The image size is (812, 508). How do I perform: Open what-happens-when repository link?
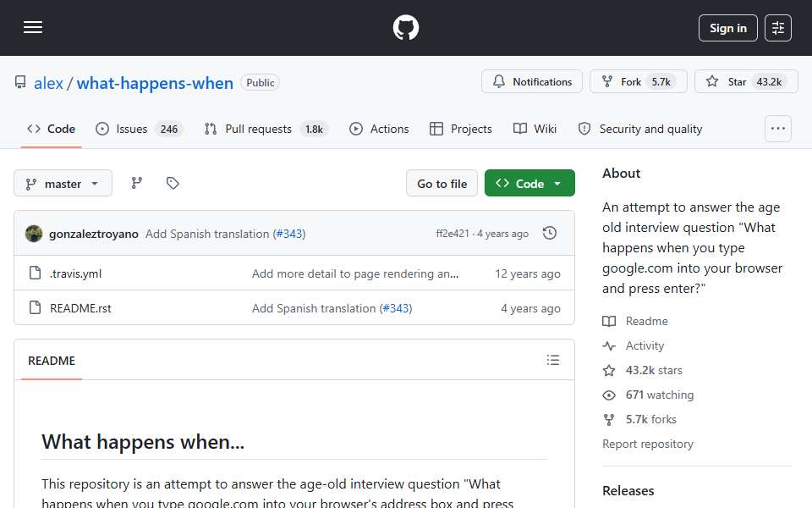[x=155, y=83]
